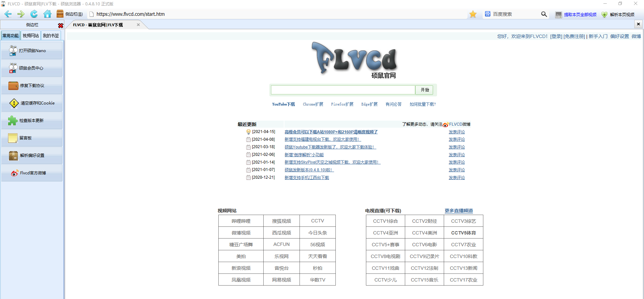Select CCTV5体育 live channel
The width and height of the screenshot is (644, 299).
[464, 233]
